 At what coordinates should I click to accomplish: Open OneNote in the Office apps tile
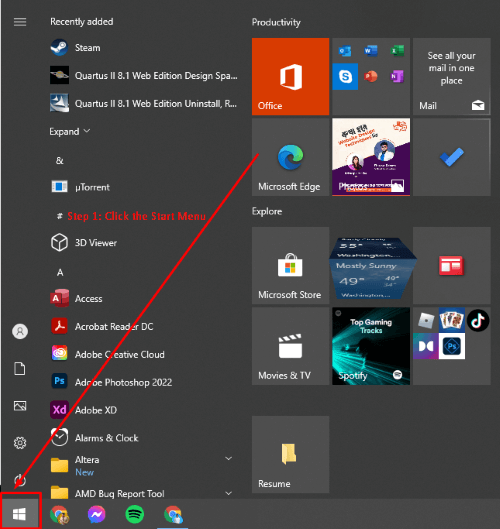click(397, 77)
